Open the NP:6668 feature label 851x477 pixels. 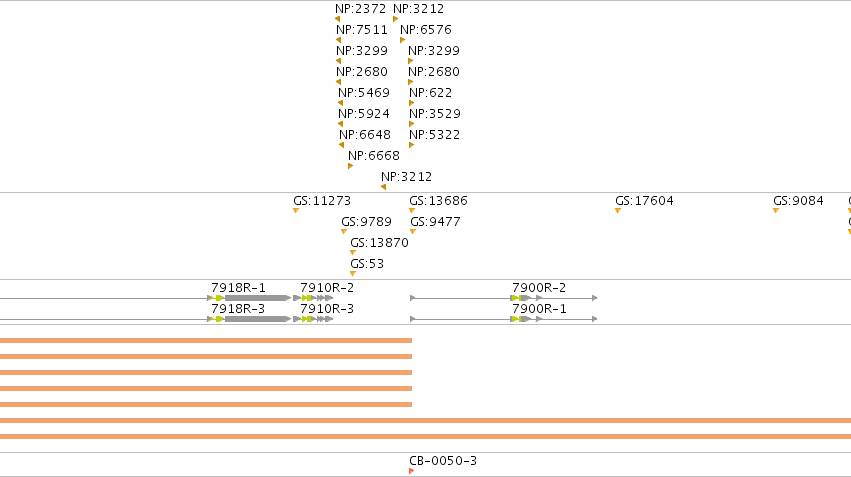(374, 156)
